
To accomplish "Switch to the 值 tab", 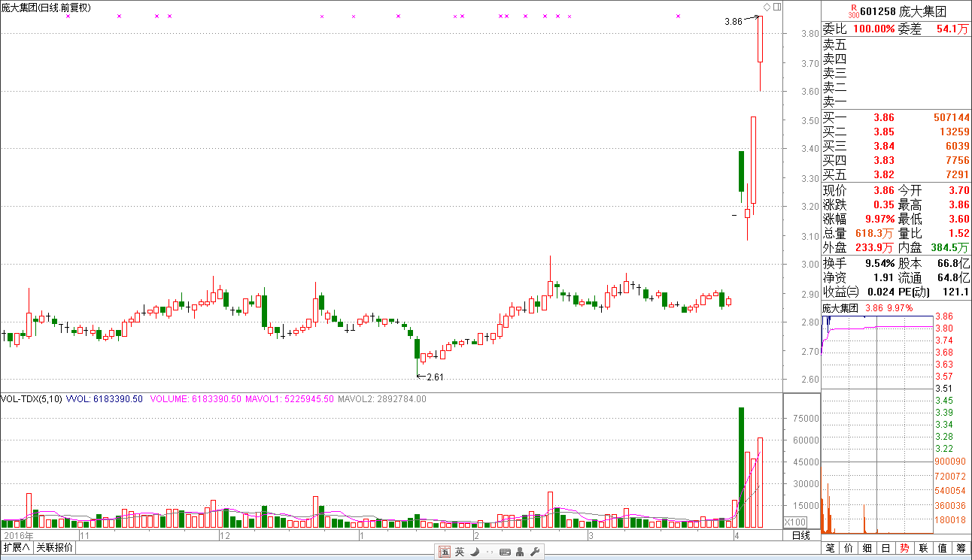I will pyautogui.click(x=942, y=548).
